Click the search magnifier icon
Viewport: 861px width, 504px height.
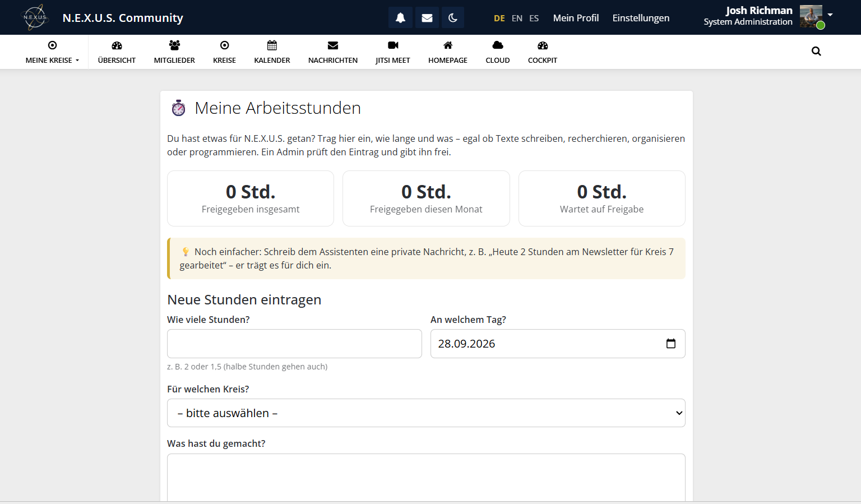[816, 52]
